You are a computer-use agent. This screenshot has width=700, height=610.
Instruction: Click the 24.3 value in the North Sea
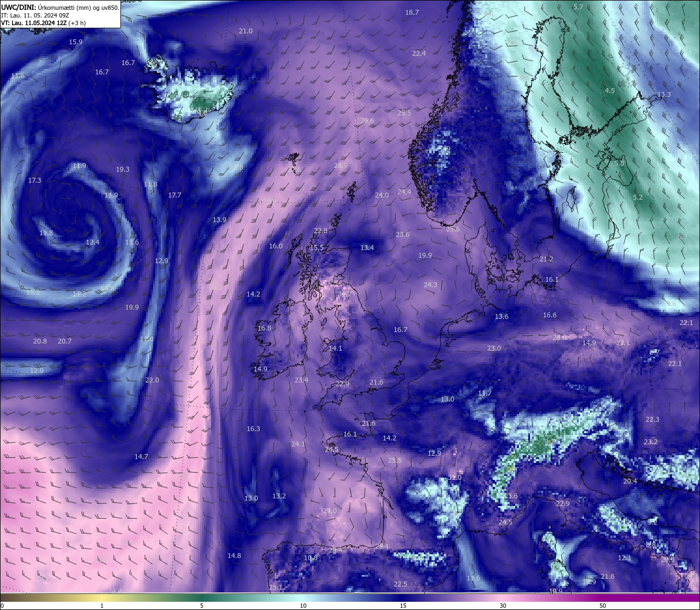pyautogui.click(x=430, y=285)
